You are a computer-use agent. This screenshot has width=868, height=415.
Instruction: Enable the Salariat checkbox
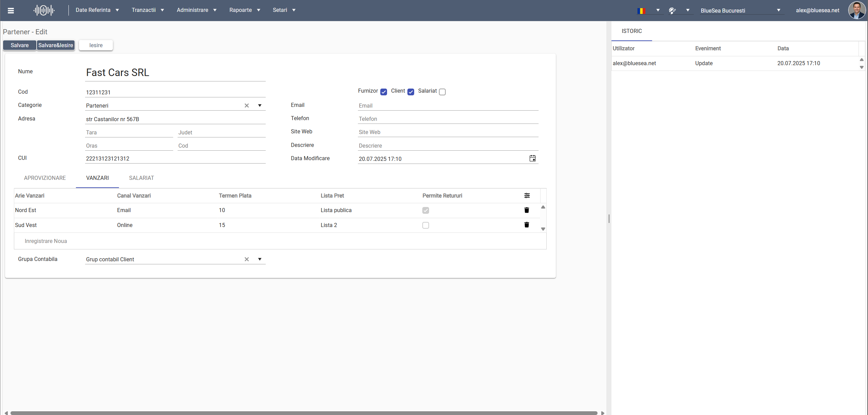(442, 92)
